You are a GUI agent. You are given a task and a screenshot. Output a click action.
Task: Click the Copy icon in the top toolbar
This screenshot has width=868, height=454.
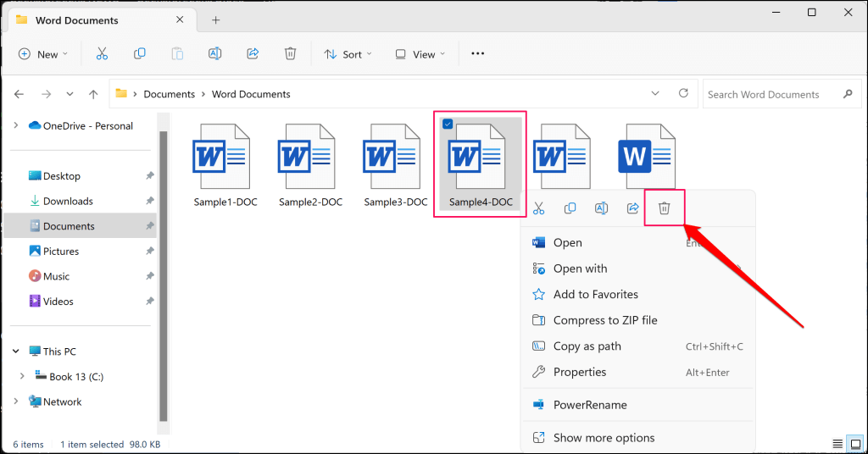[140, 54]
